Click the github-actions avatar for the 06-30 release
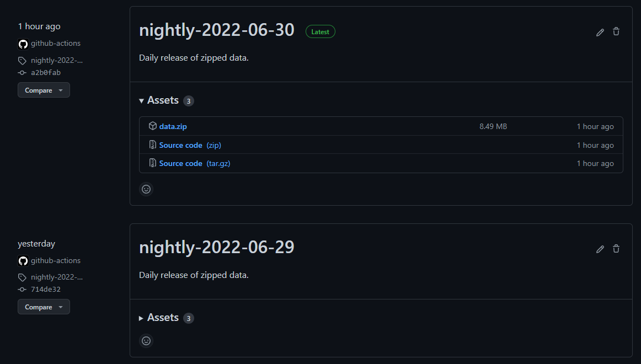The image size is (641, 364). pyautogui.click(x=23, y=44)
